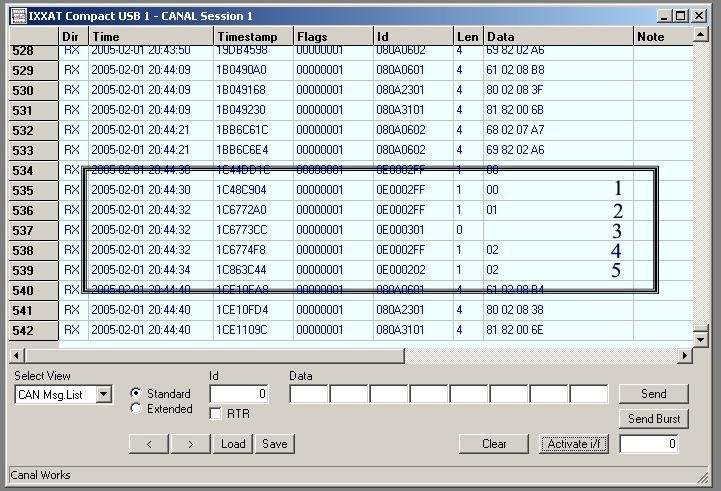Enable the RTR checkbox

coord(216,414)
